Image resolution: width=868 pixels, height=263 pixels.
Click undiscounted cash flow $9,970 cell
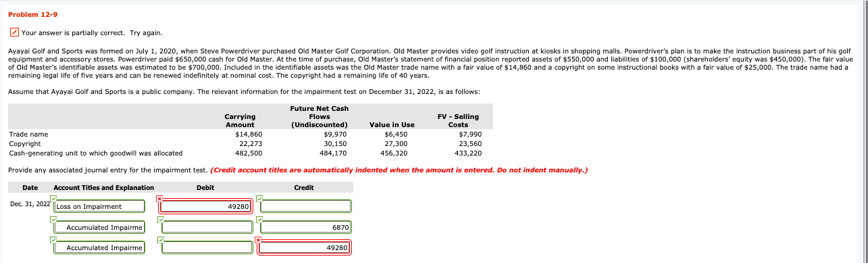[x=335, y=135]
